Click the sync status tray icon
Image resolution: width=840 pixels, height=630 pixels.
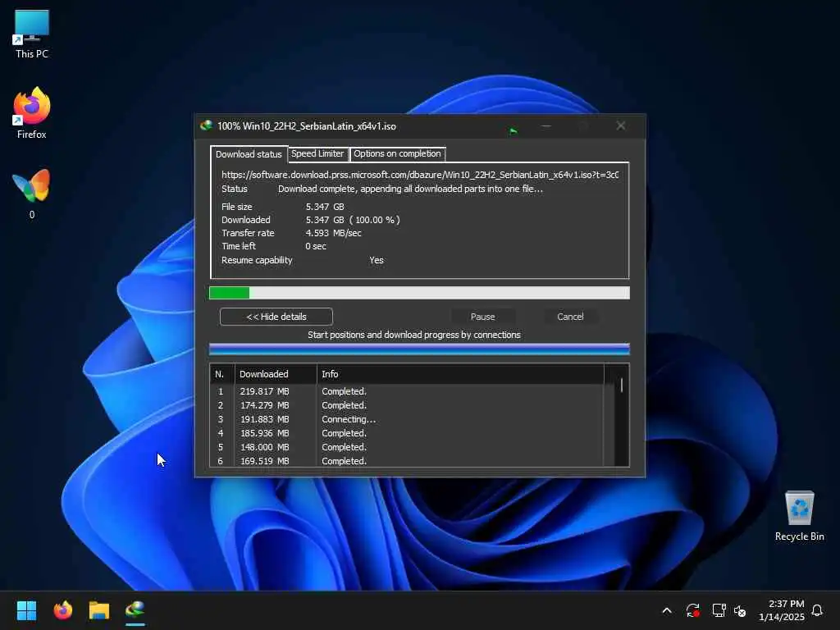pos(692,610)
